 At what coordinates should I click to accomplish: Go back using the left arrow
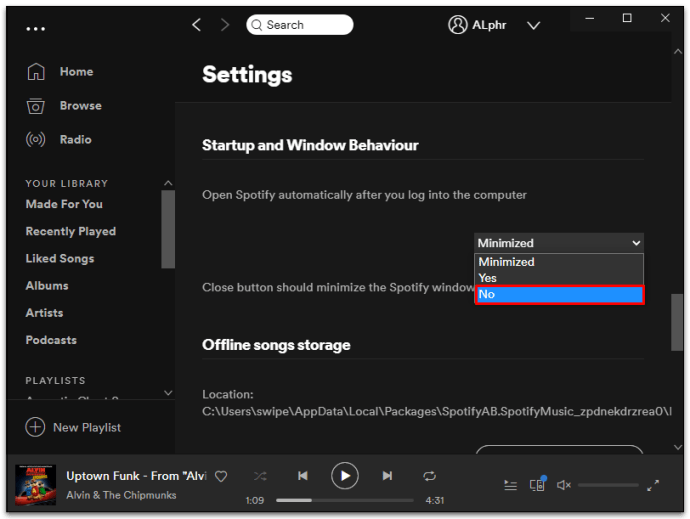click(x=197, y=25)
